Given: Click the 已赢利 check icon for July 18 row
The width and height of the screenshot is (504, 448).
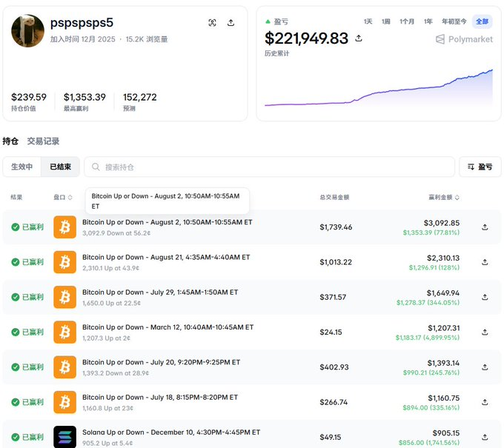Looking at the screenshot, I should click(x=15, y=402).
